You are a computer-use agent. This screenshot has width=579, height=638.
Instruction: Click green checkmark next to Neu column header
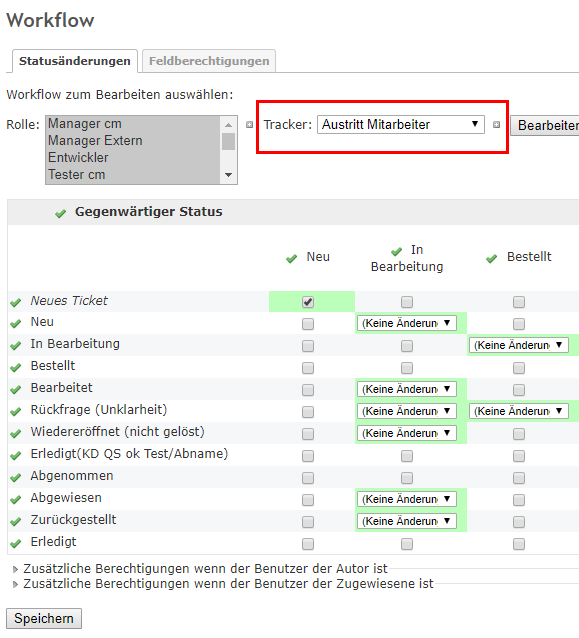tap(291, 258)
